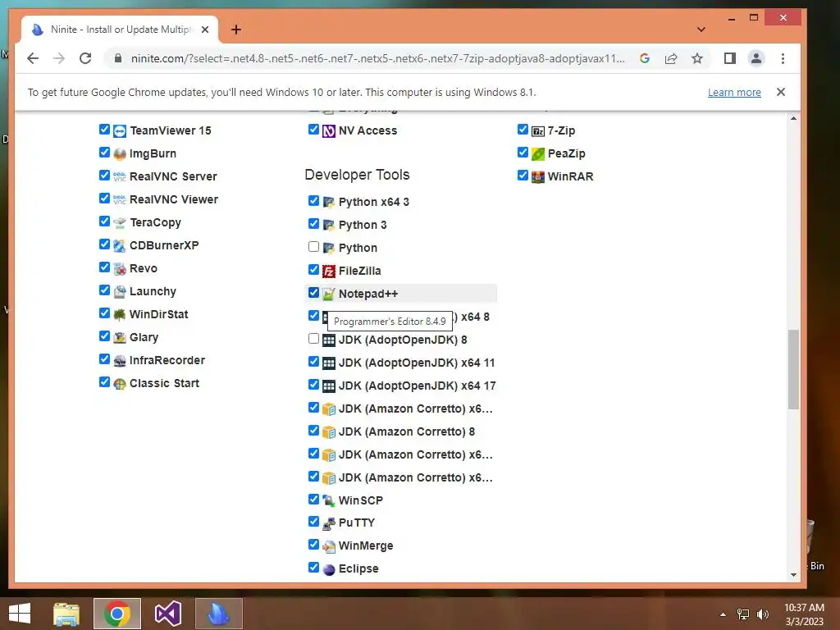Toggle the Chrome side panel icon
840x630 pixels.
[x=729, y=58]
